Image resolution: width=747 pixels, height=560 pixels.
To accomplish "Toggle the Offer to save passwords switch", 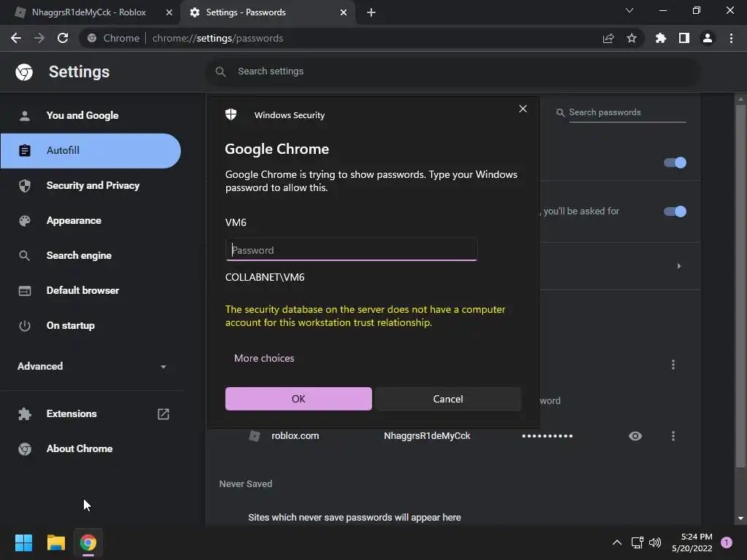I will (675, 163).
